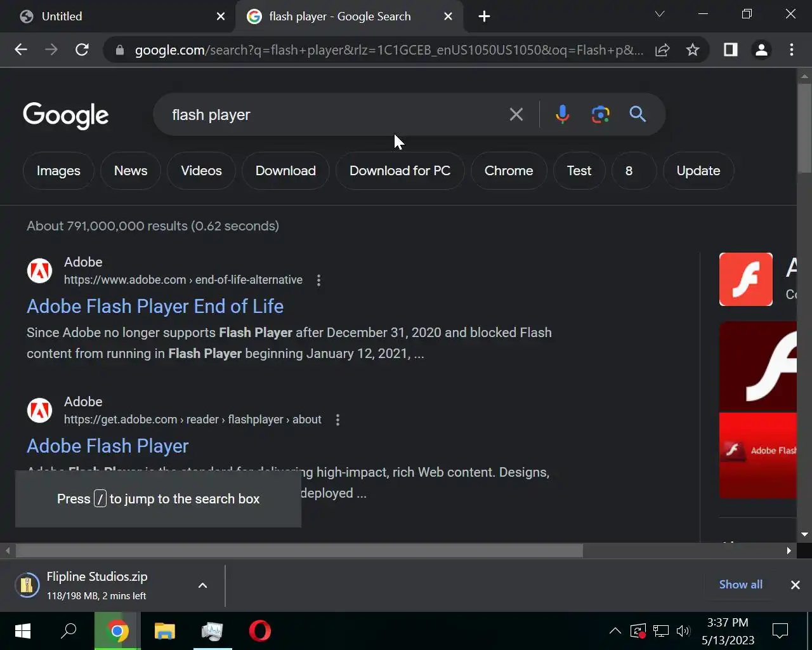Apply the Test filter chip
The image size is (812, 650).
(579, 171)
